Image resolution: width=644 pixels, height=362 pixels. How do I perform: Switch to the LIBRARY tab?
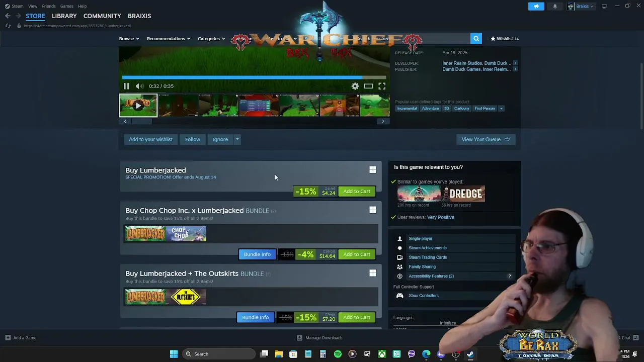click(64, 16)
